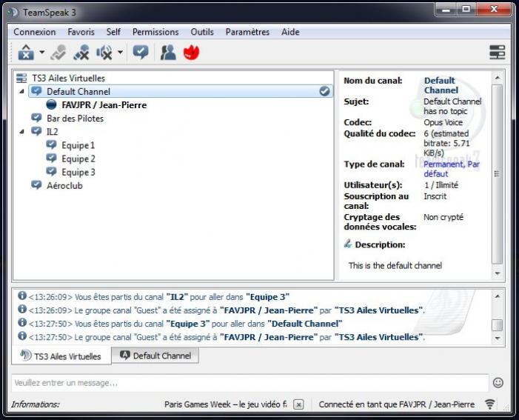Screen dimensions: 519x420
Task: Click the "Default Channel" link in the chat log
Action: tap(305, 324)
